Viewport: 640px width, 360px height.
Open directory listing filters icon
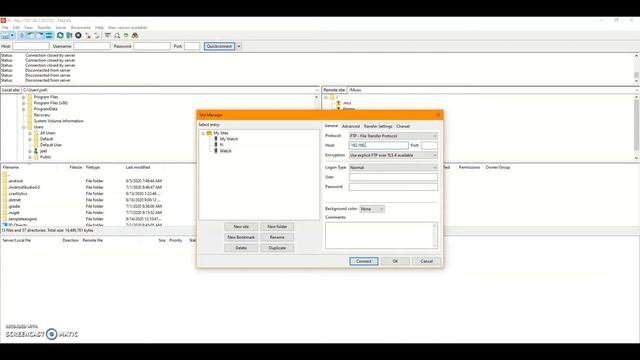(x=108, y=36)
